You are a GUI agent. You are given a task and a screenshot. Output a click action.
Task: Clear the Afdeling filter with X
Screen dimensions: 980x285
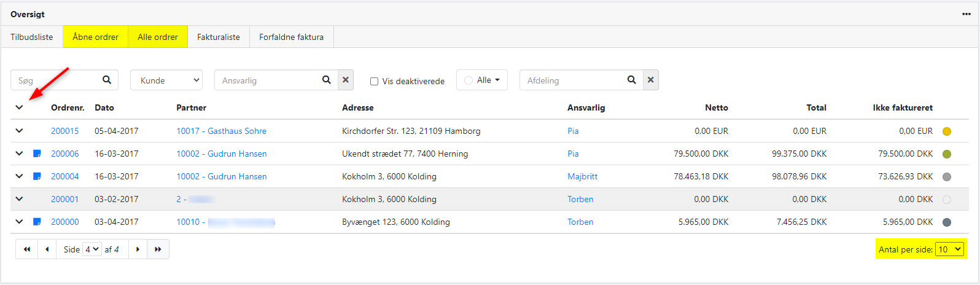point(650,80)
